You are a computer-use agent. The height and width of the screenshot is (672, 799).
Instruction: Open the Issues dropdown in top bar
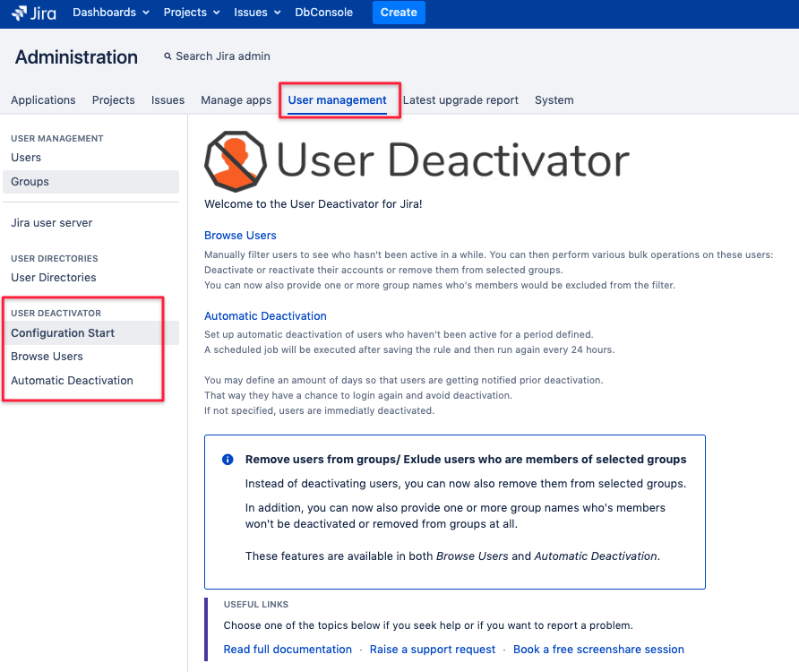[x=257, y=13]
